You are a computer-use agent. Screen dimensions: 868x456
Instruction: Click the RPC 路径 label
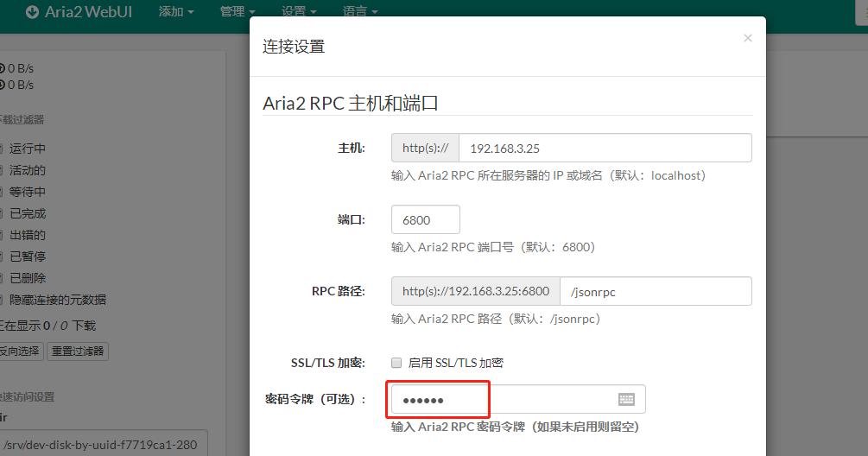pos(339,291)
